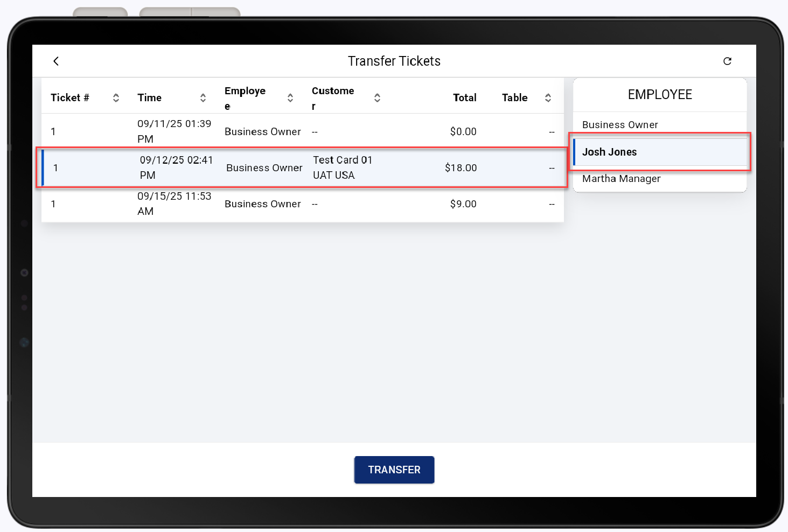
Task: Click the EMPLOYEE panel heading
Action: tap(660, 95)
